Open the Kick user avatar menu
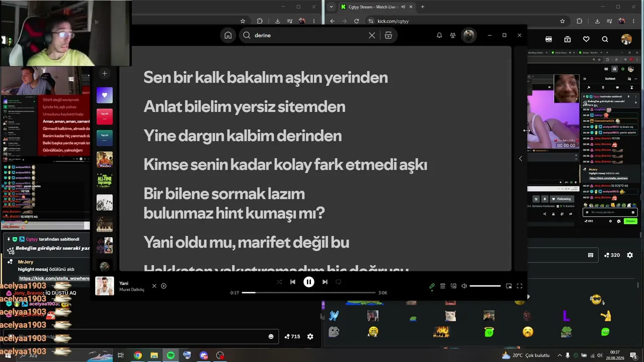Screen dimensions: 644x362 626,39
